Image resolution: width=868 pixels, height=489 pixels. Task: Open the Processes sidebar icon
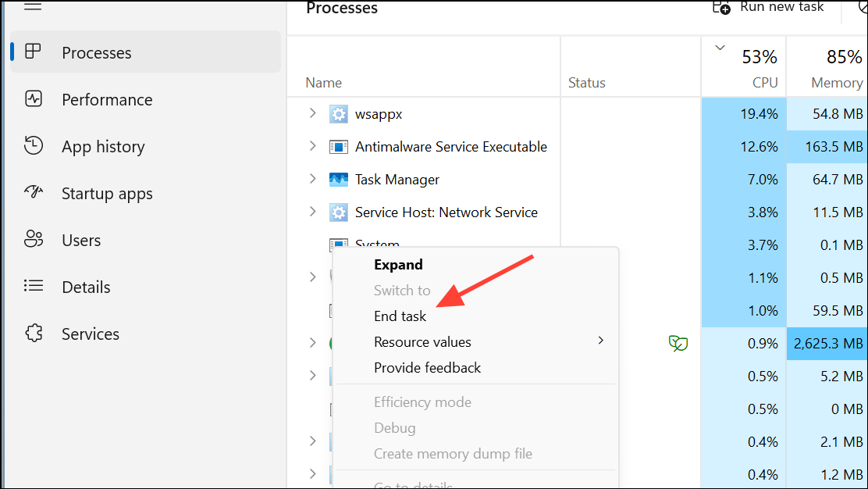point(33,52)
